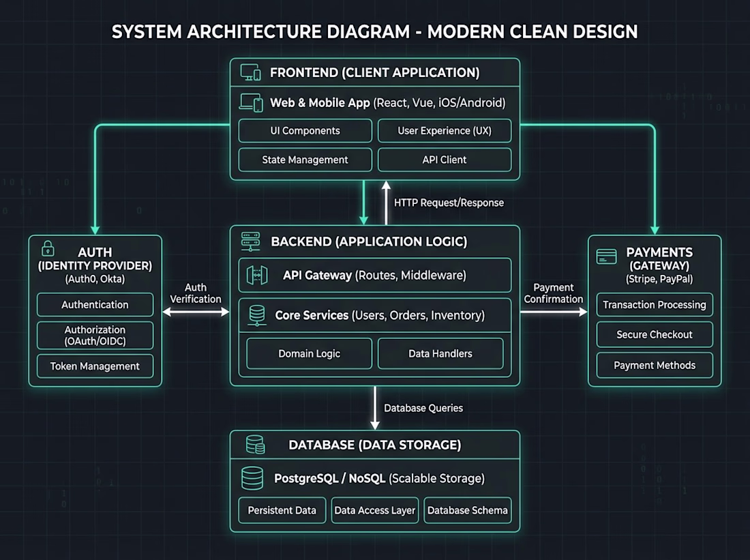Click the lock icon in the Auth box

(x=48, y=249)
